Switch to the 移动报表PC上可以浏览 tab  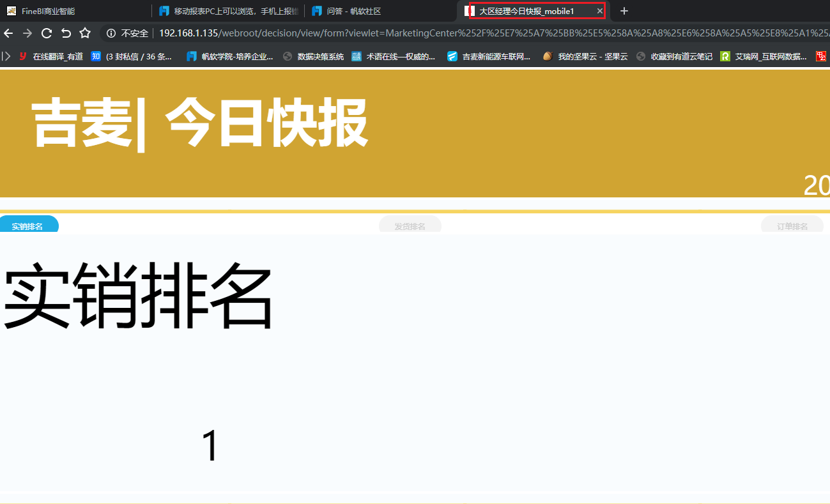pyautogui.click(x=228, y=11)
